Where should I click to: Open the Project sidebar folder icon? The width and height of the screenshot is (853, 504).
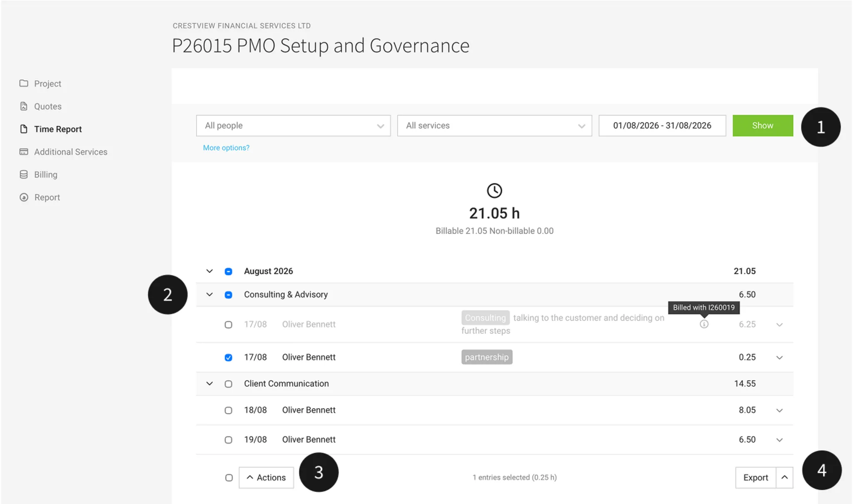click(24, 83)
